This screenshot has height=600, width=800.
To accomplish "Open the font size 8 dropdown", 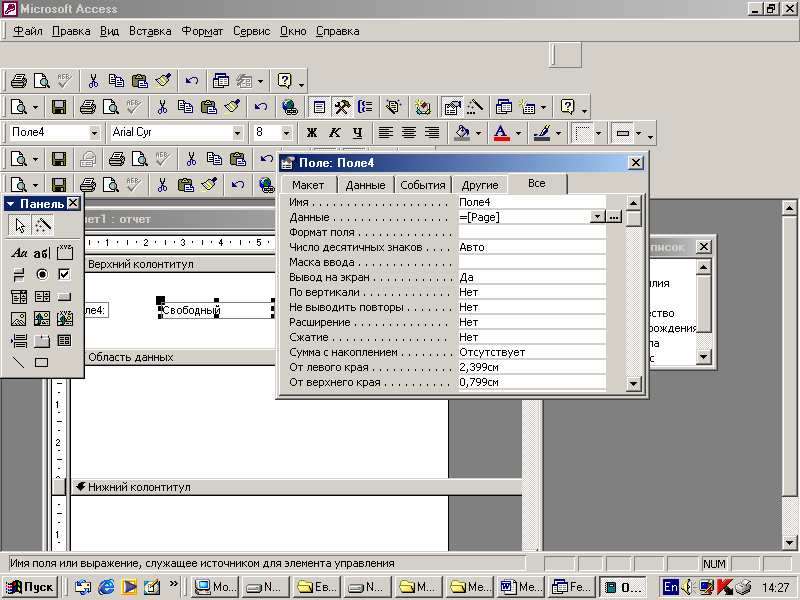I will 286,133.
